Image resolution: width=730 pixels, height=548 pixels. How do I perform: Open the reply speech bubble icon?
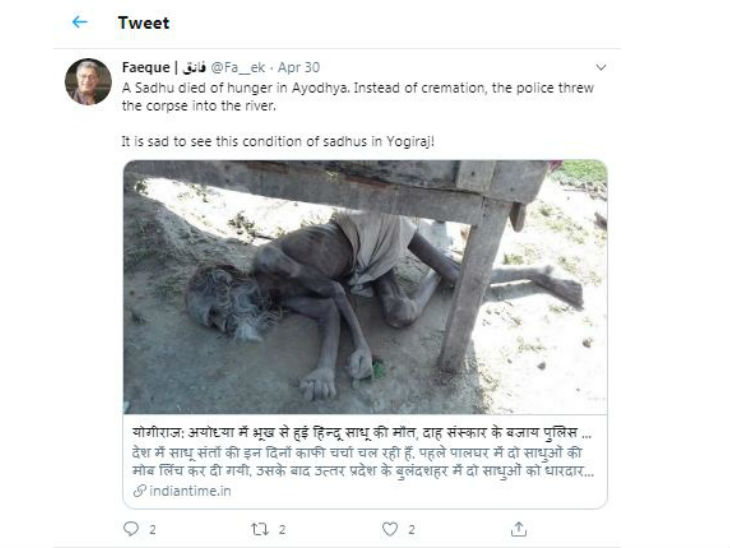(x=131, y=528)
